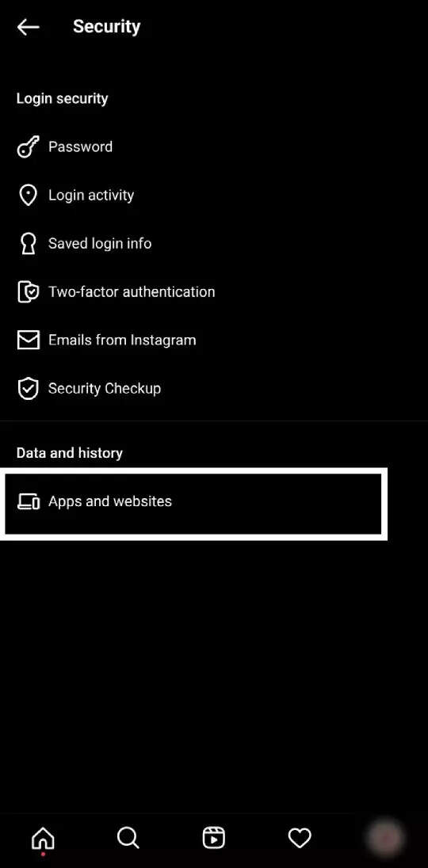
Task: Tap the shield checkmark icon for Security Checkup
Action: tap(28, 389)
